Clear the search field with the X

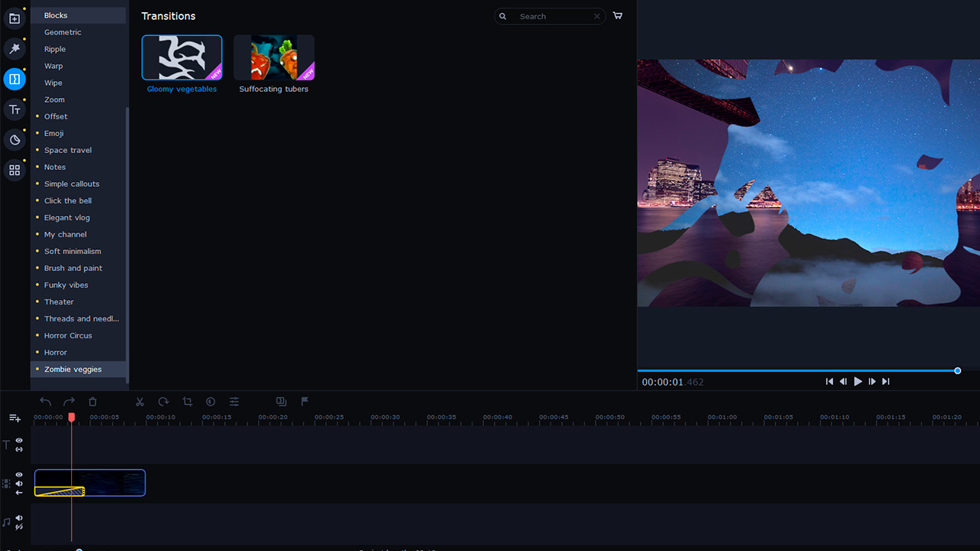(596, 16)
